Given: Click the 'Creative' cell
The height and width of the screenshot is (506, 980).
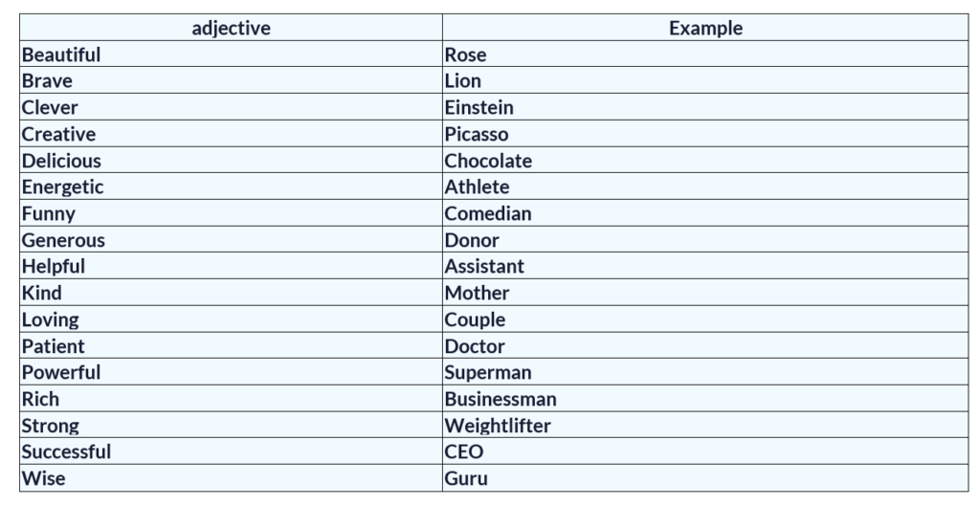Looking at the screenshot, I should [59, 135].
